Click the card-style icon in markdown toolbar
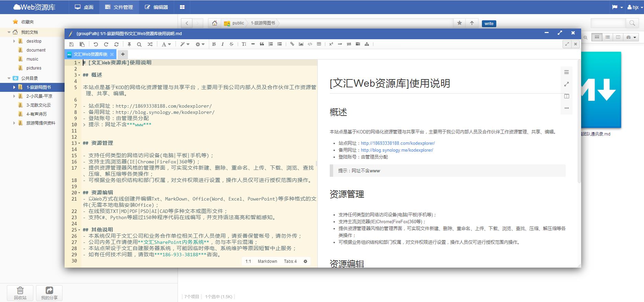The width and height of the screenshot is (644, 302). (358, 44)
